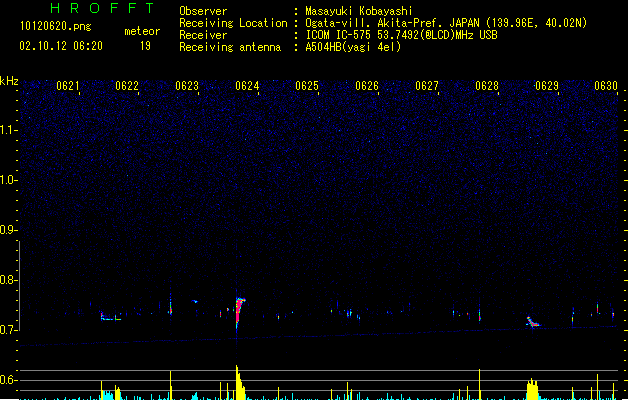Image resolution: width=629 pixels, height=400 pixels.
Task: Click the 0625 time marker
Action: pyautogui.click(x=307, y=86)
